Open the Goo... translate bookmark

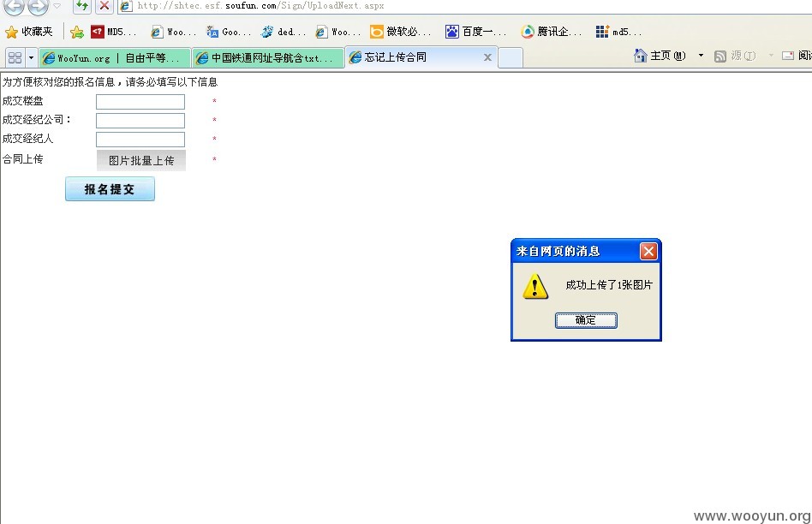229,32
